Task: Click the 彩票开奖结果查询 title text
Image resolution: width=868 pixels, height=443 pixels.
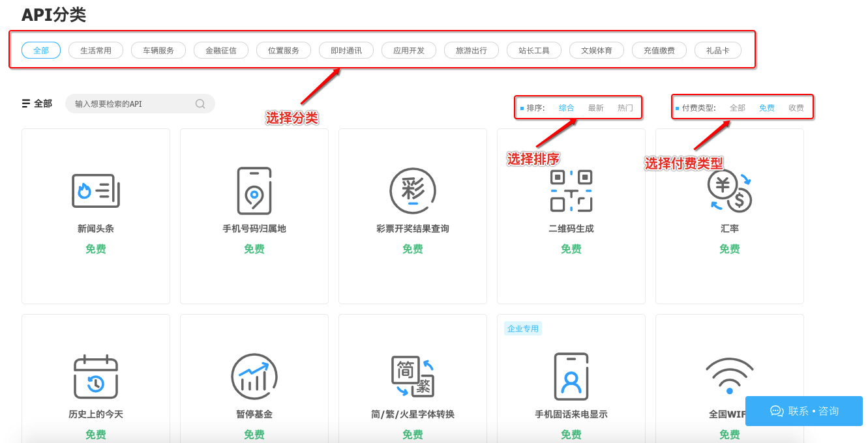Action: point(413,229)
